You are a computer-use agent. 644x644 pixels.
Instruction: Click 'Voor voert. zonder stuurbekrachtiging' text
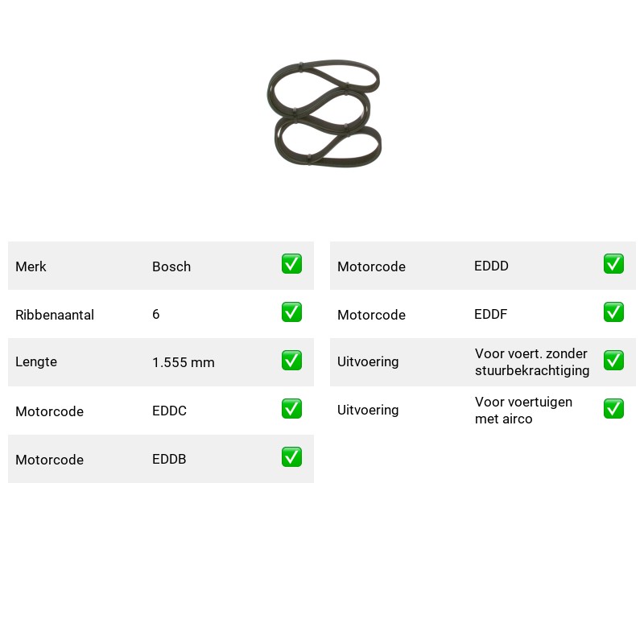click(532, 361)
